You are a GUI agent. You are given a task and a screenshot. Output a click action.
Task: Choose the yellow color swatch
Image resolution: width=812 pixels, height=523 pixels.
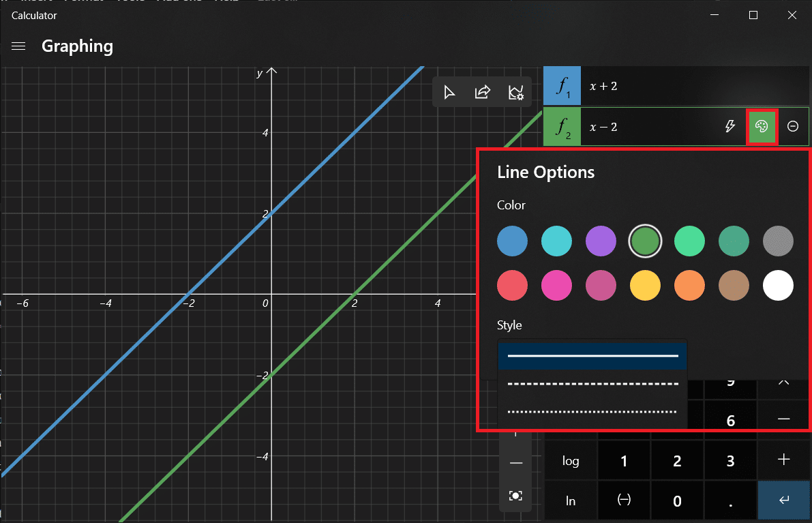[x=645, y=285]
